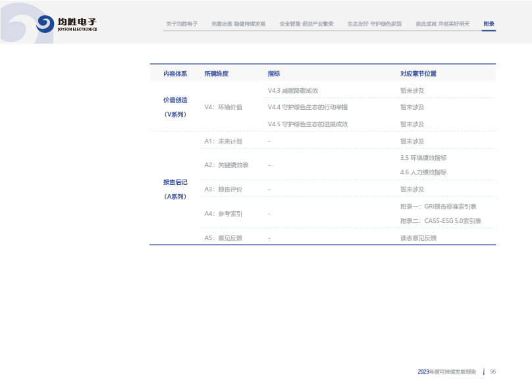
Task: Open 附录一：GRI报告标准索引表 reference
Action: (x=438, y=207)
